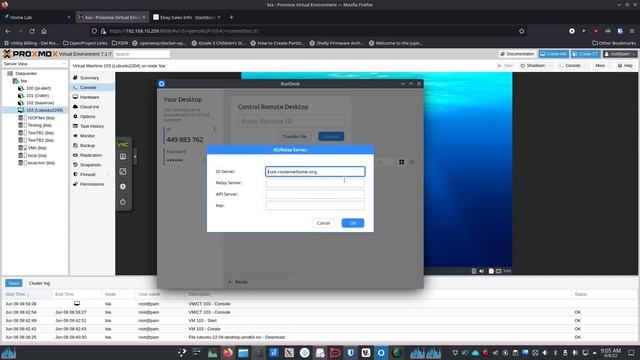Switch to the Home Lab browser tab

36,17
